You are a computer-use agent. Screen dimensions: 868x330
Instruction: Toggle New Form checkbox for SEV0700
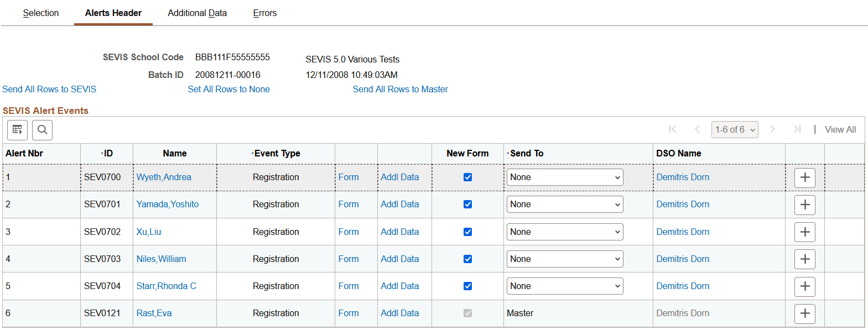click(x=467, y=177)
